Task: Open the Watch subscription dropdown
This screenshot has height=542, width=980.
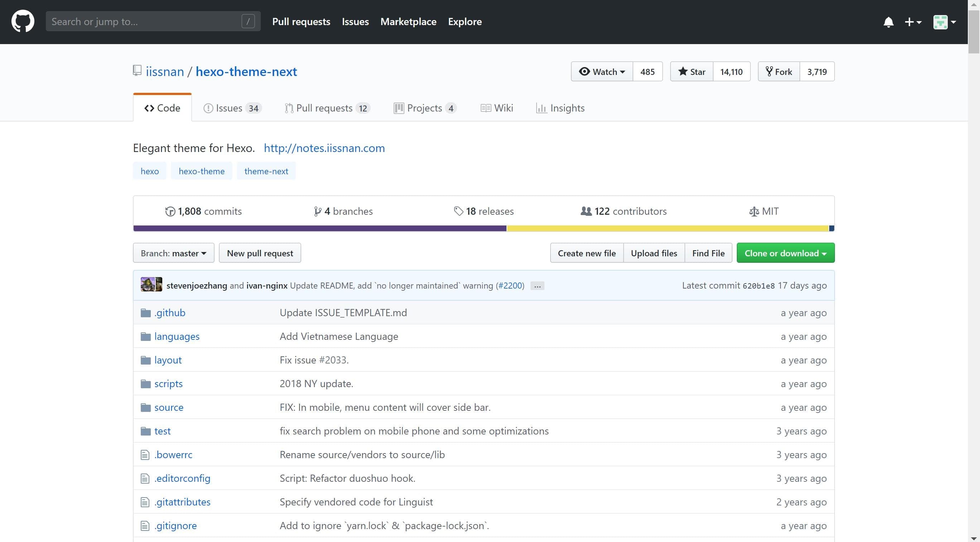Action: click(x=602, y=72)
